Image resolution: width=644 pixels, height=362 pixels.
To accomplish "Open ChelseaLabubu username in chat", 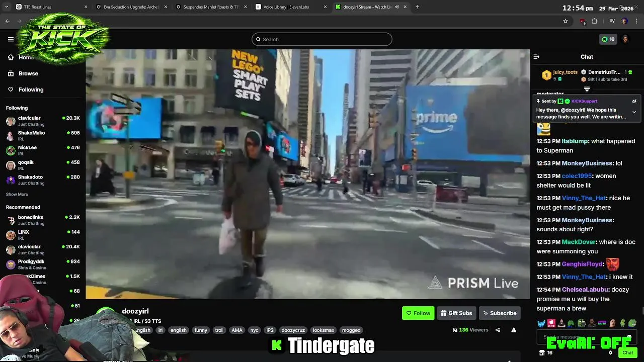I will click(585, 290).
